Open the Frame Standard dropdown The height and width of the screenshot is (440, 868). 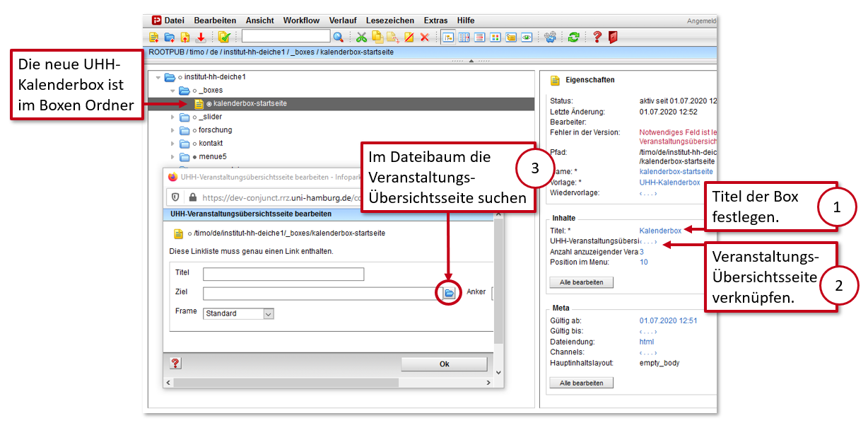click(x=238, y=313)
